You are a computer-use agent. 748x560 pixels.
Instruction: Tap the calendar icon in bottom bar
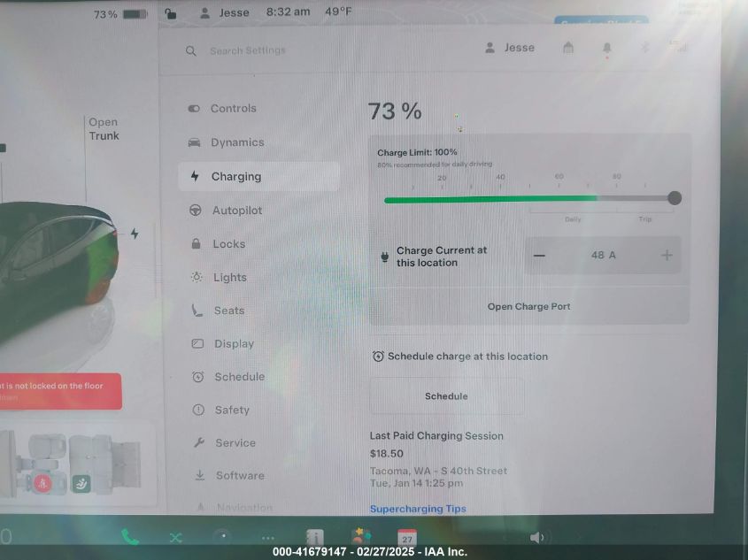[x=406, y=536]
